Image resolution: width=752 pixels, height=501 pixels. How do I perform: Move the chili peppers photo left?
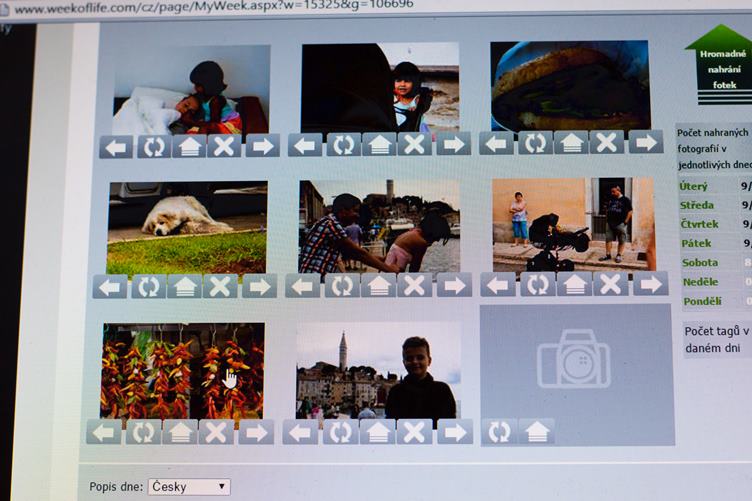click(x=104, y=432)
